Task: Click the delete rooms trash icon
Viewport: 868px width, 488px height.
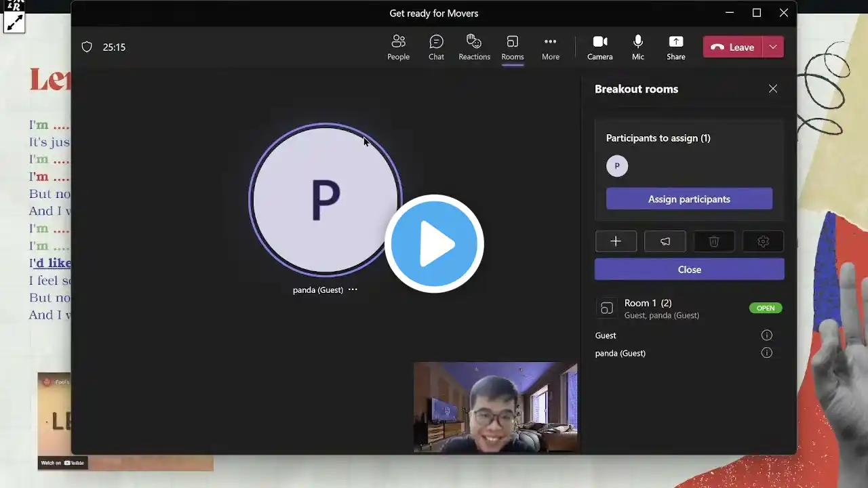Action: click(714, 241)
